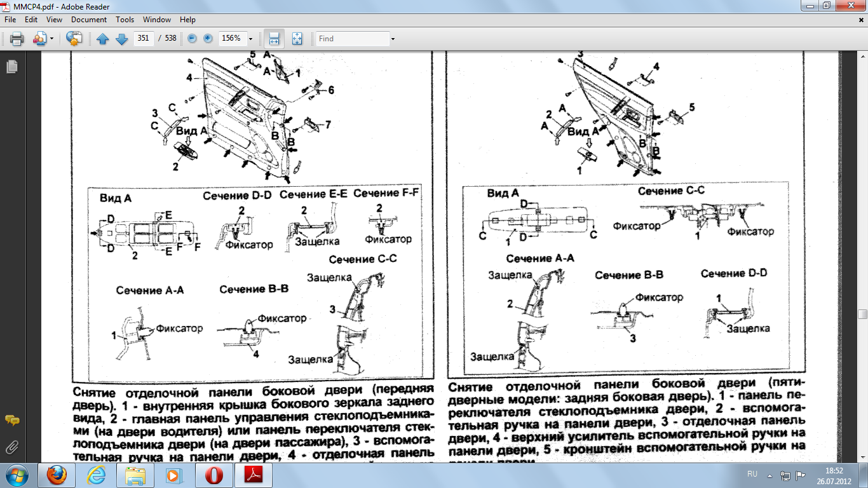This screenshot has width=868, height=488.
Task: Open Windows Explorer from the taskbar
Action: [135, 475]
